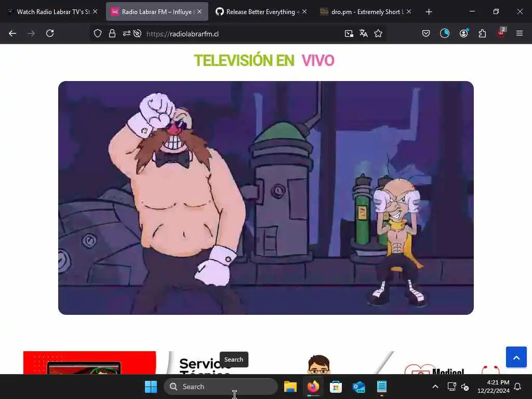
Task: Open muted volume tray icon
Action: pyautogui.click(x=465, y=387)
